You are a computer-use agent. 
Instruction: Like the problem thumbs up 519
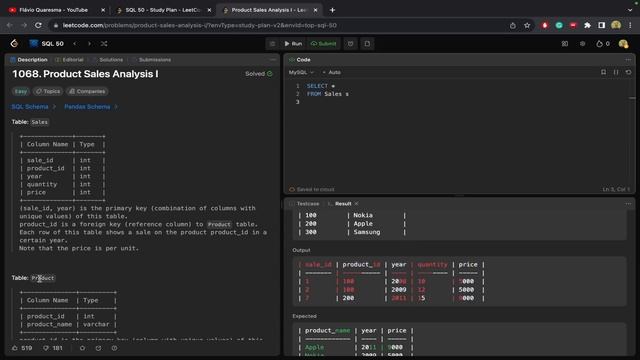coord(22,348)
